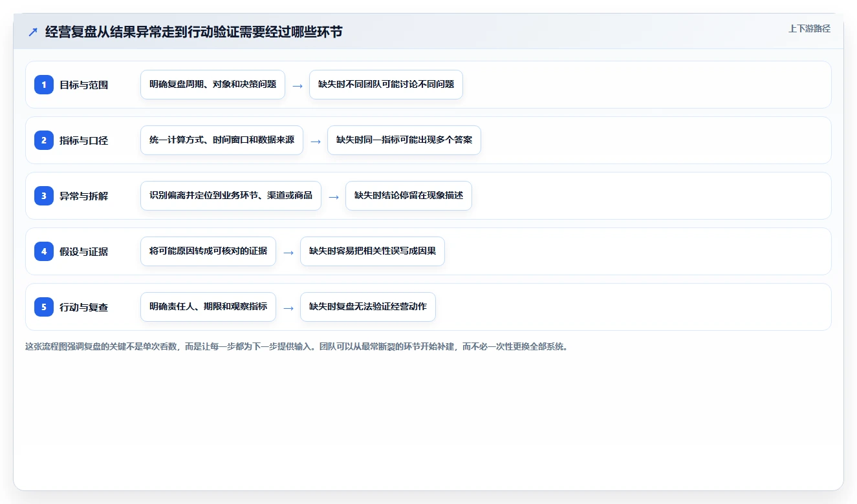Click the 缺失时不同团队可能讨论不同问题 box
The width and height of the screenshot is (857, 504).
(386, 85)
